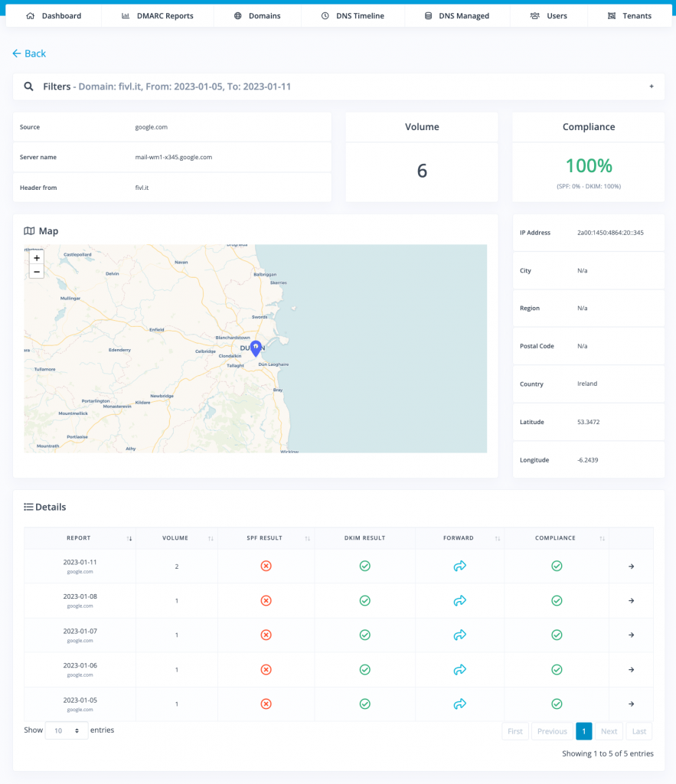Click the 2023-01-11 report date
Screen dimensions: 676x784
point(80,562)
